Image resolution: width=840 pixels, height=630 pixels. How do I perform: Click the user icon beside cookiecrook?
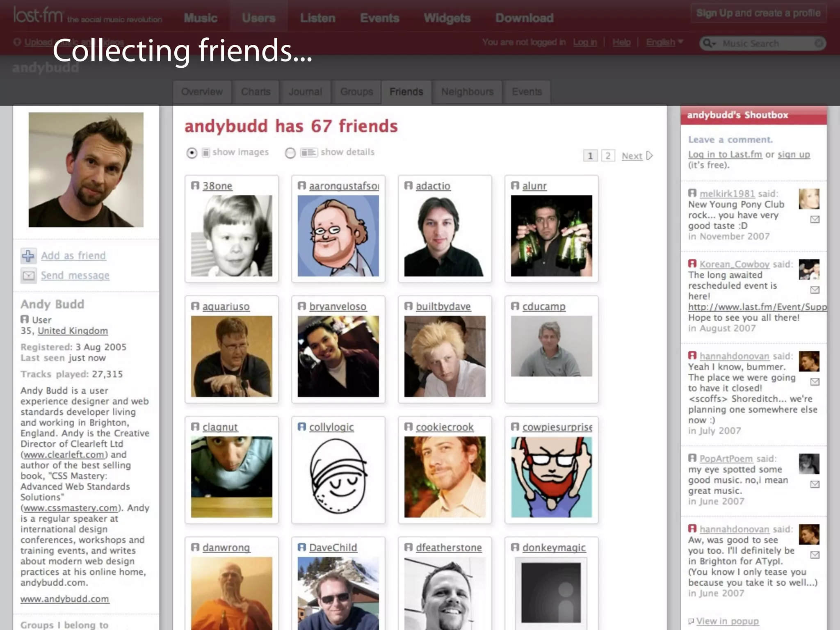tap(409, 427)
